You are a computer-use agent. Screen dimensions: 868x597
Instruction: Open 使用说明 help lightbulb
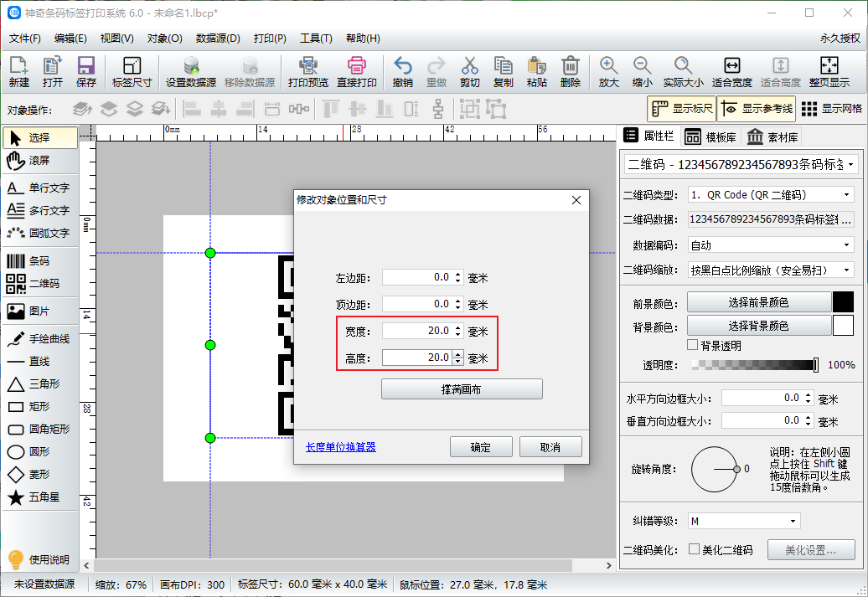point(40,559)
